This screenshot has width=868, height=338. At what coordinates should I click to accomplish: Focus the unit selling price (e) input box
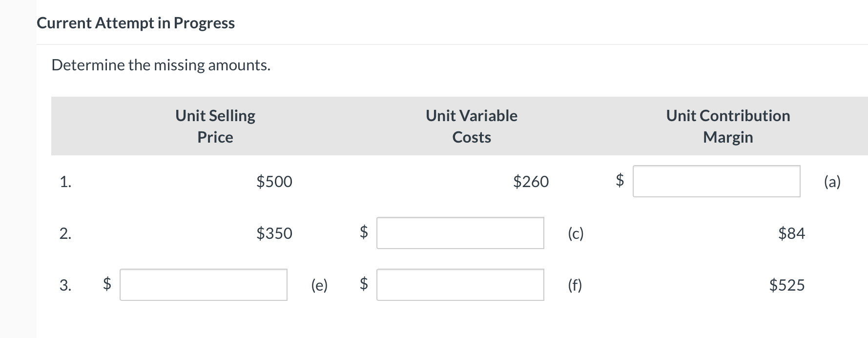click(203, 285)
